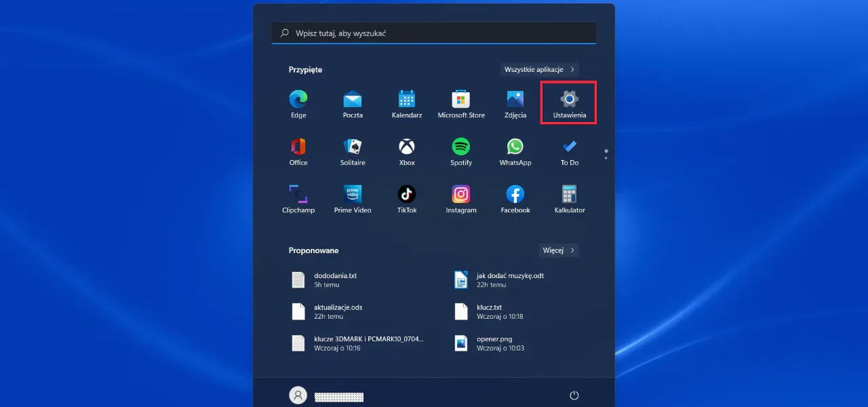Open the Poczta mail app
This screenshot has height=407, width=868.
coord(353,102)
